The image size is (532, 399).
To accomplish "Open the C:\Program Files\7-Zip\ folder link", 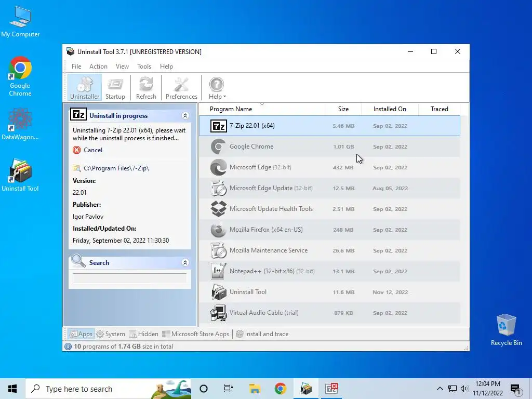I will click(116, 168).
